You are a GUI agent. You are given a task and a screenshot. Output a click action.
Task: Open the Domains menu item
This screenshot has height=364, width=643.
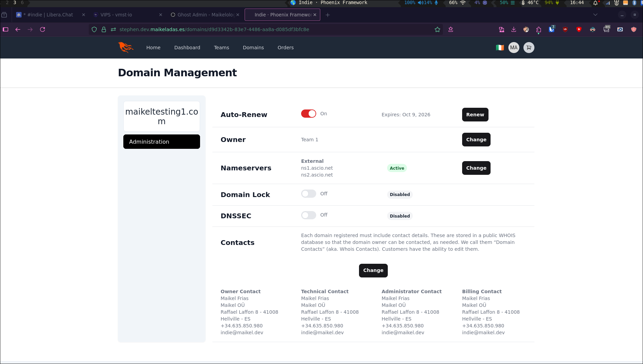tap(253, 48)
